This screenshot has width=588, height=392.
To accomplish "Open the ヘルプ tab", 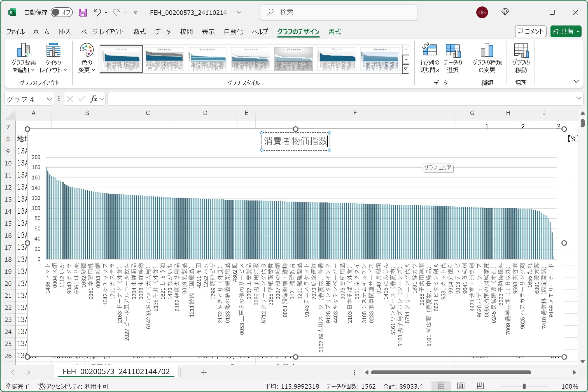I will [x=260, y=32].
